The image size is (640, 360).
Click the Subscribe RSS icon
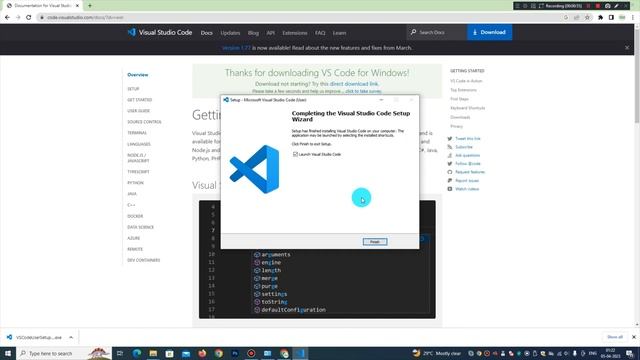point(450,147)
